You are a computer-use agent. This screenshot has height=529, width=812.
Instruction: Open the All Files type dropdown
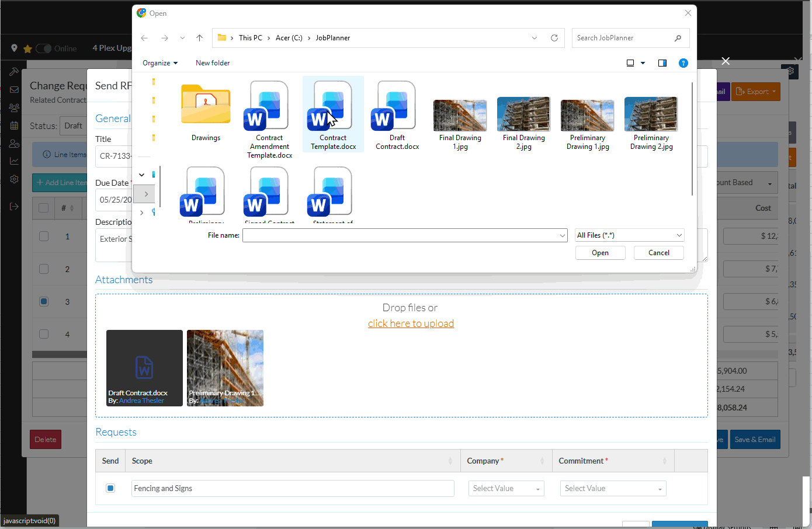(x=630, y=235)
